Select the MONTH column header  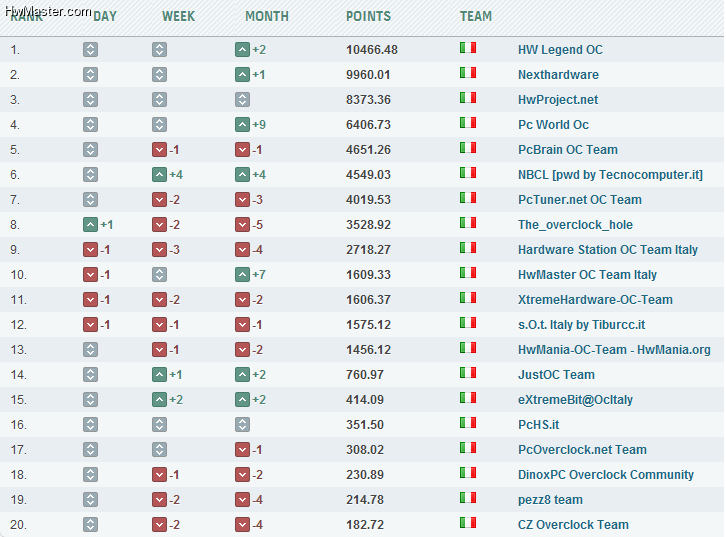(267, 16)
